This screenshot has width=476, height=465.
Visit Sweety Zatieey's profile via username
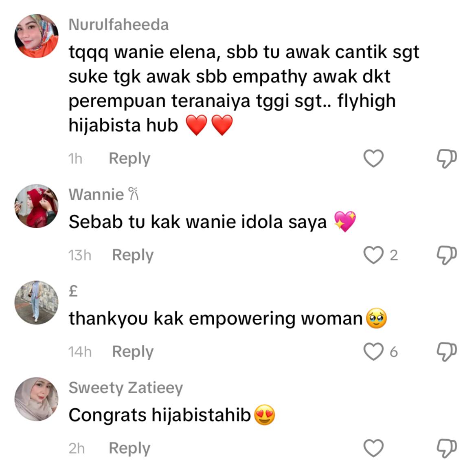126,388
